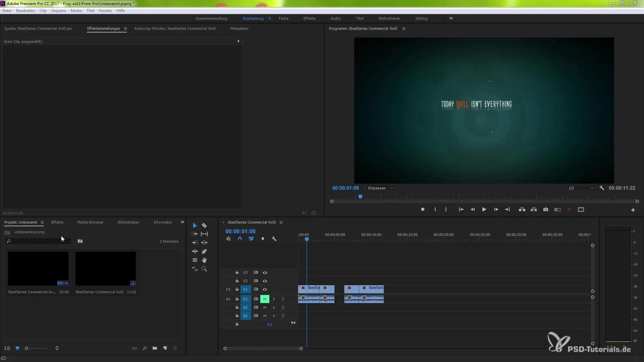
Task: Switch project panel to list view
Action: tap(7, 348)
